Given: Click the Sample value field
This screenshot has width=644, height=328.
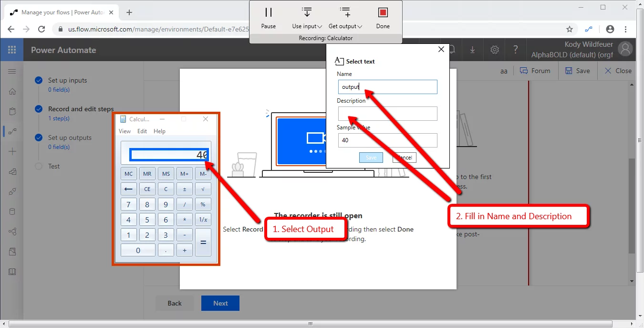Looking at the screenshot, I should (387, 140).
